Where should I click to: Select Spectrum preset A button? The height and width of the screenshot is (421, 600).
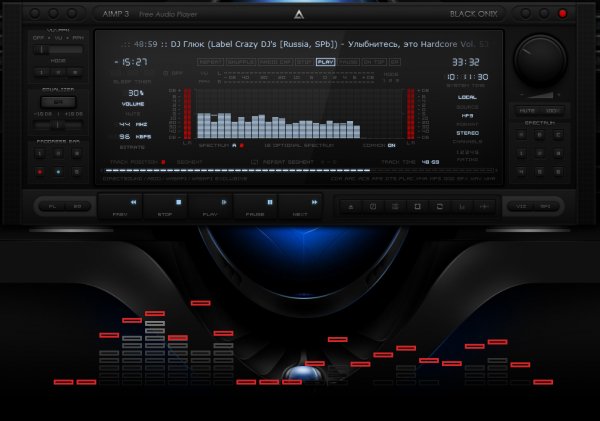point(521,135)
